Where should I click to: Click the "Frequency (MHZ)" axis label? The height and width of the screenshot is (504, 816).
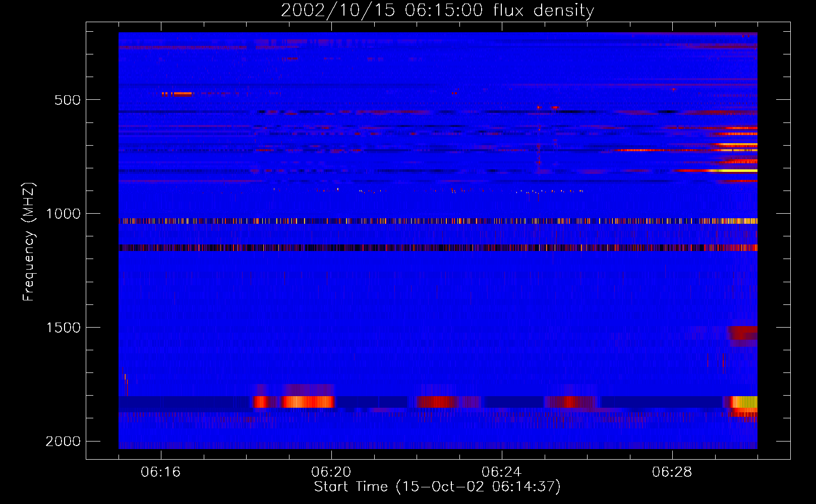pos(29,242)
